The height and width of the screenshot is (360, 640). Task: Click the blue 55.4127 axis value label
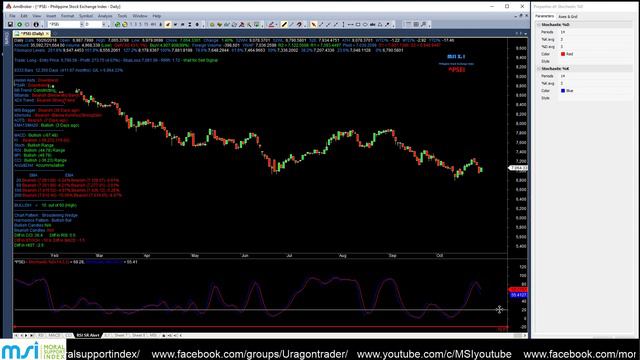pyautogui.click(x=518, y=295)
